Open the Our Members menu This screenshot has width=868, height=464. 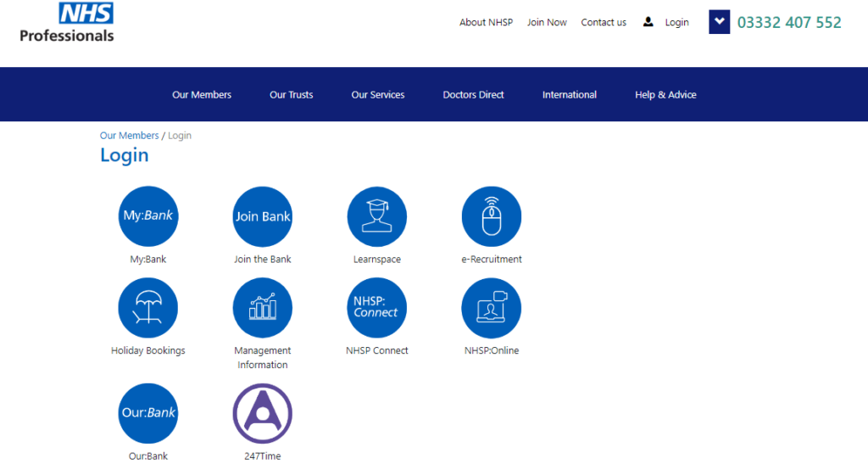coord(202,95)
